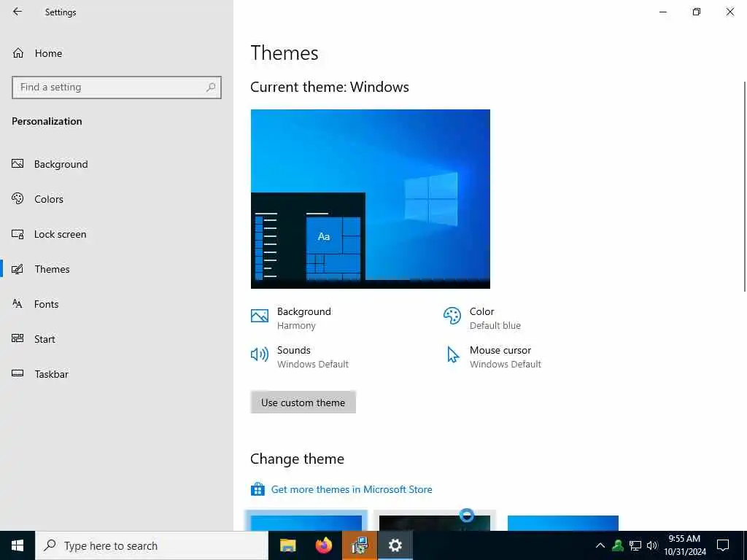Click the Microsoft Store bag icon

pos(258,489)
